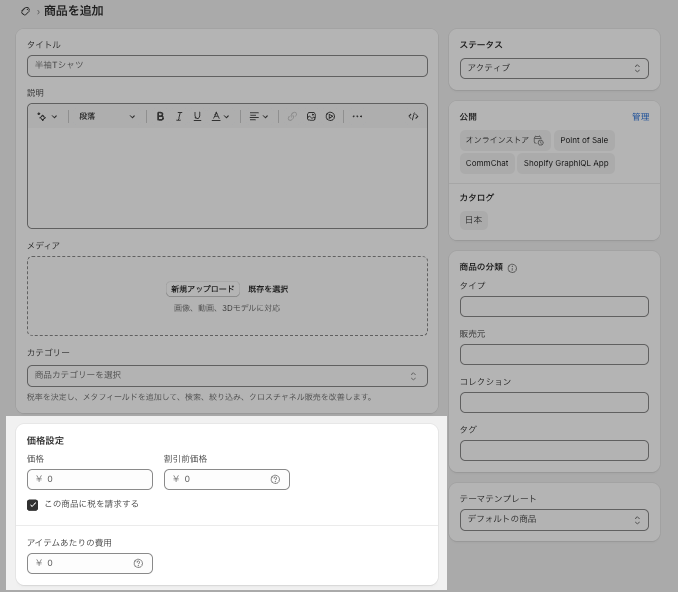
Task: Uncheck この商品に税を請求する checkbox
Action: [33, 505]
